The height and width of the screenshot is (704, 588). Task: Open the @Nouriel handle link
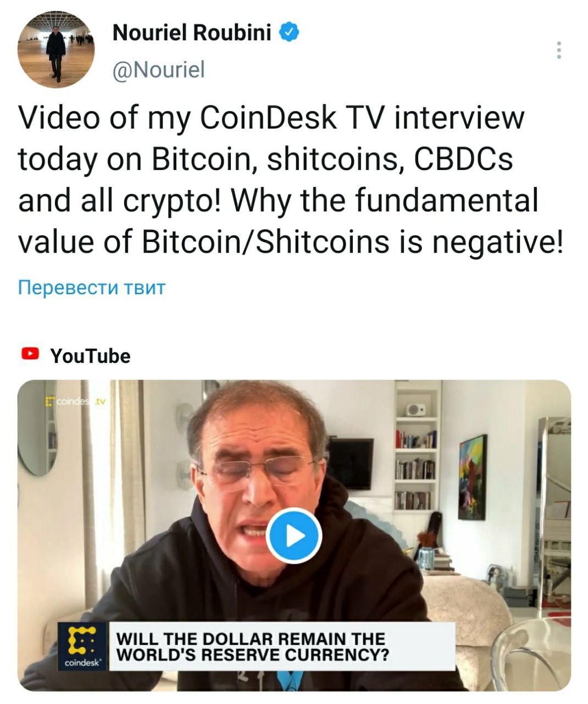click(158, 70)
